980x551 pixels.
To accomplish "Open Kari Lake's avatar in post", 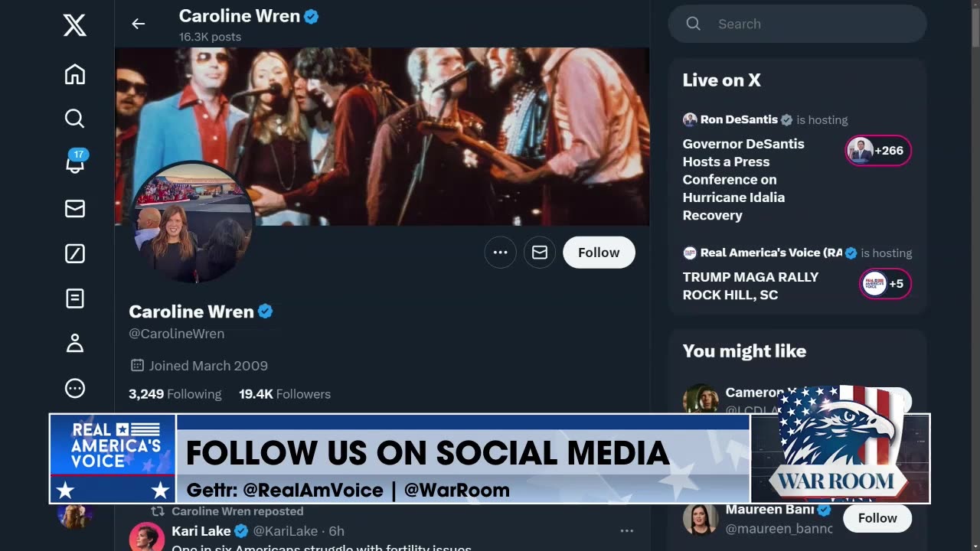I will (146, 536).
